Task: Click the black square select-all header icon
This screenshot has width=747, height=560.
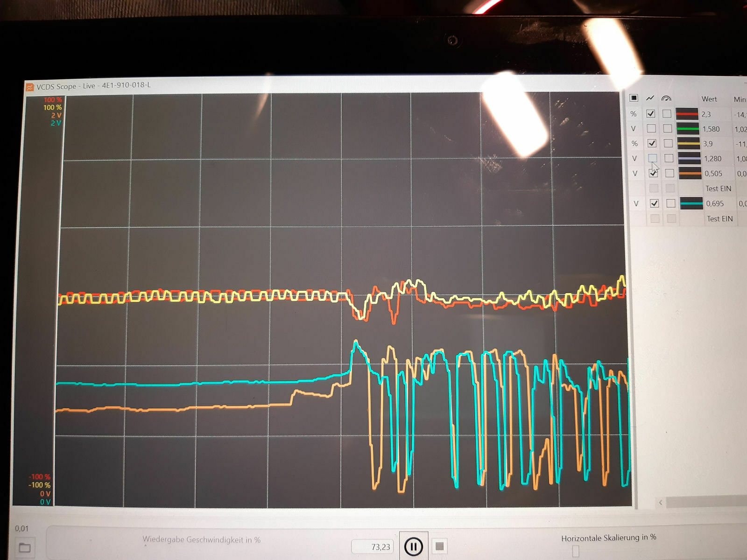Action: [634, 98]
